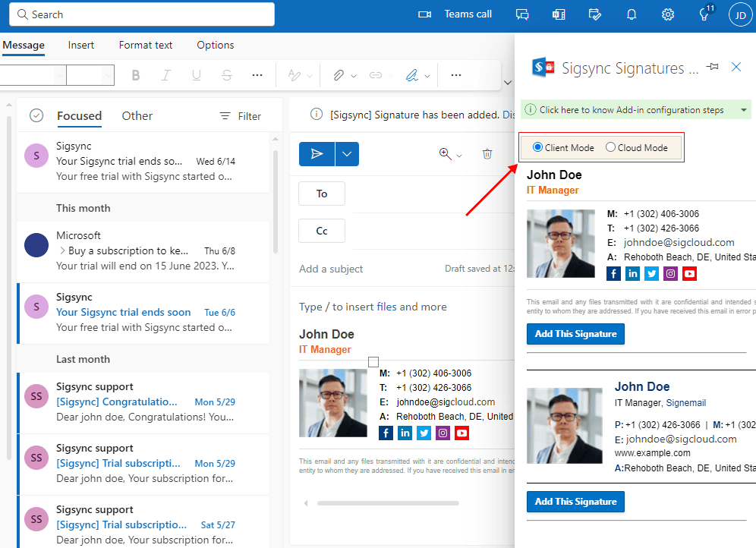Switch to the Other inbox tab
This screenshot has width=756, height=548.
click(137, 115)
